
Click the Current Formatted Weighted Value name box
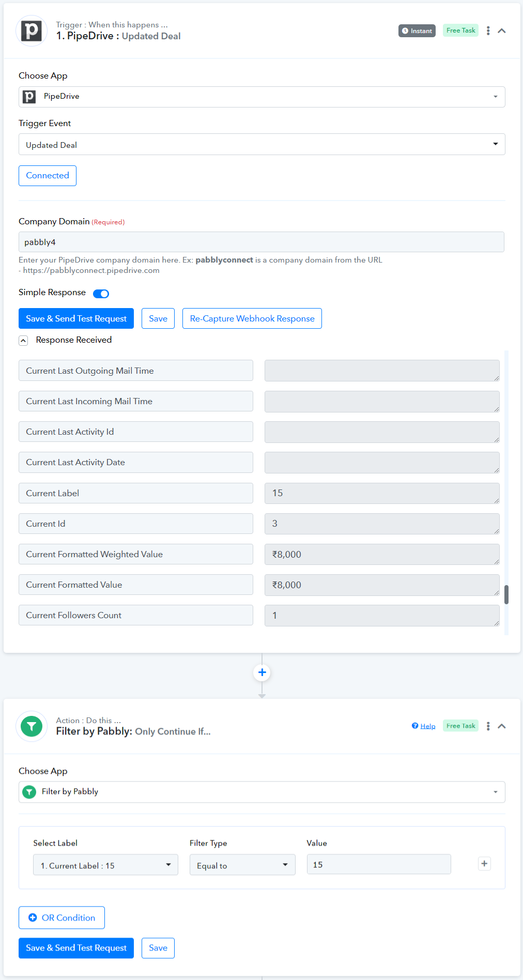[x=136, y=554]
